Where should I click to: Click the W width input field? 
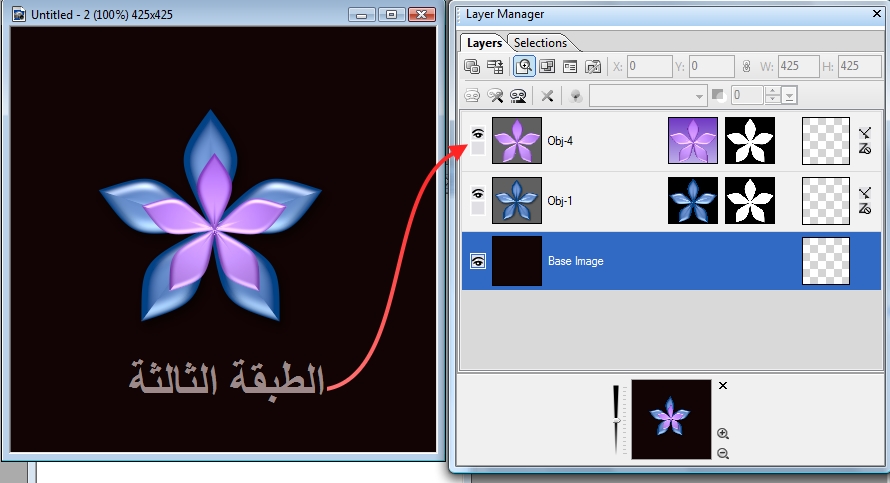pyautogui.click(x=799, y=67)
